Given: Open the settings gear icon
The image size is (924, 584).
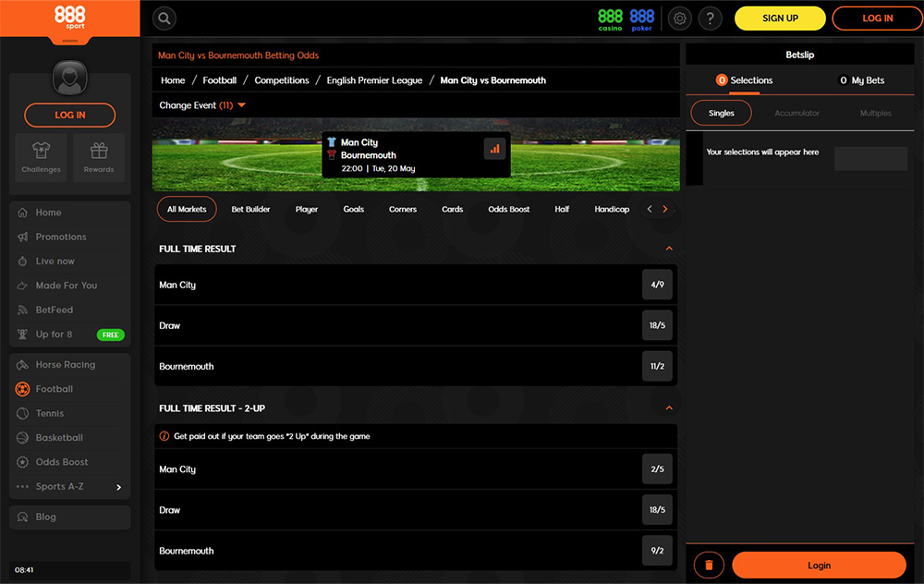Looking at the screenshot, I should pyautogui.click(x=679, y=18).
